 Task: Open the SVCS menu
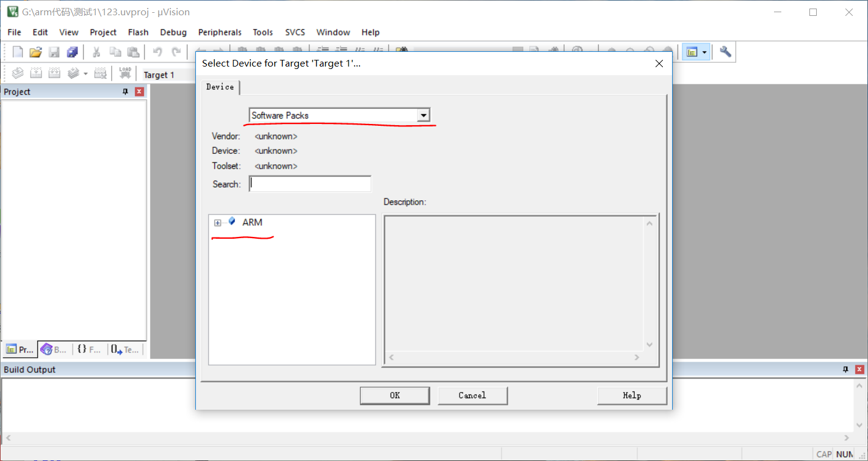click(295, 32)
